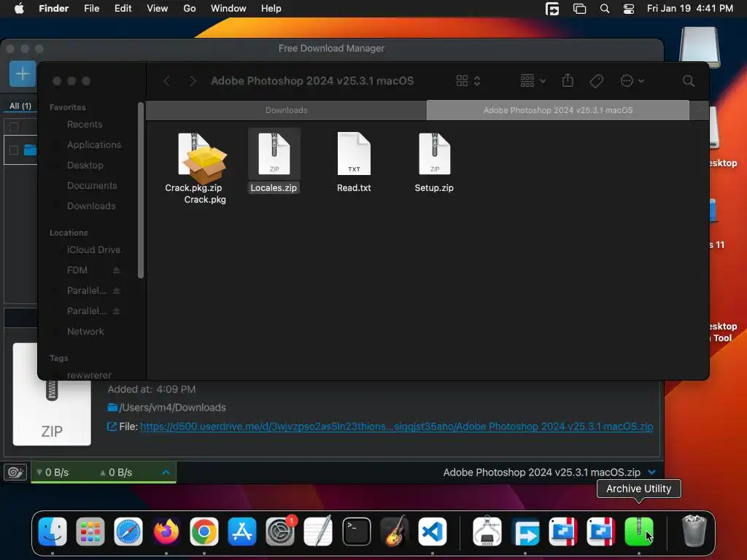Select Network in Finder sidebar

pos(85,332)
